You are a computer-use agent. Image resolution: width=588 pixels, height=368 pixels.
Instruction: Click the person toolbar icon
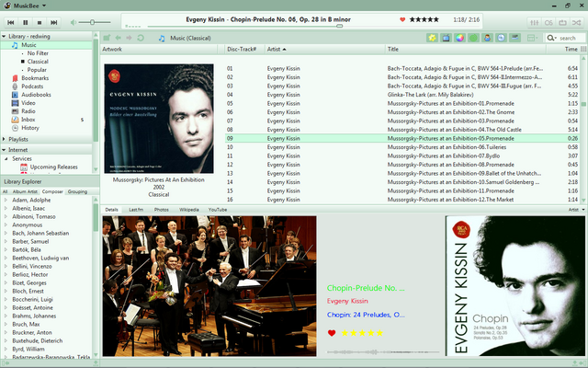click(487, 38)
